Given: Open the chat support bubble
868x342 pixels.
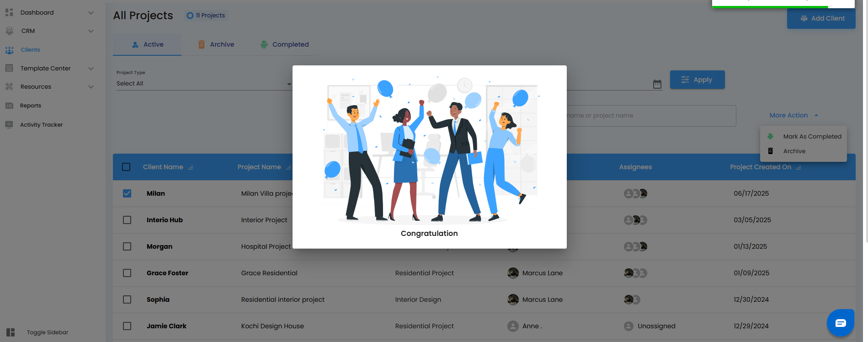Looking at the screenshot, I should (x=841, y=323).
